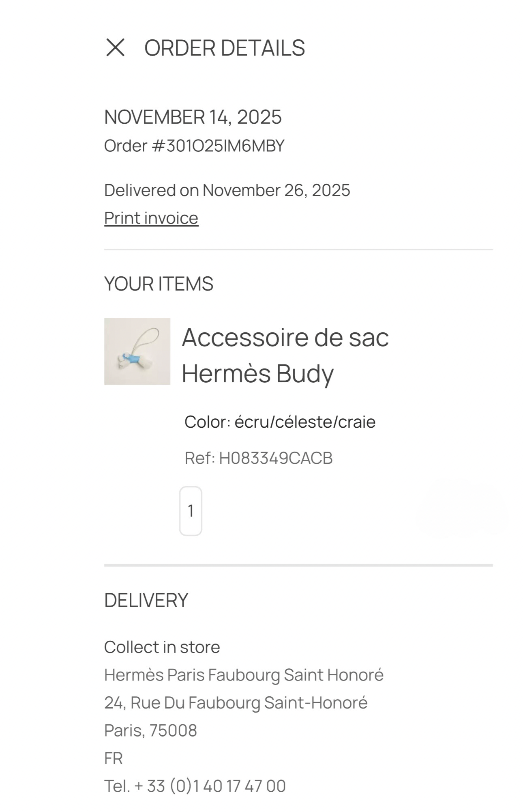
Task: Click the Hermès Paris Faubourg Saint Honoré store name
Action: tap(244, 675)
